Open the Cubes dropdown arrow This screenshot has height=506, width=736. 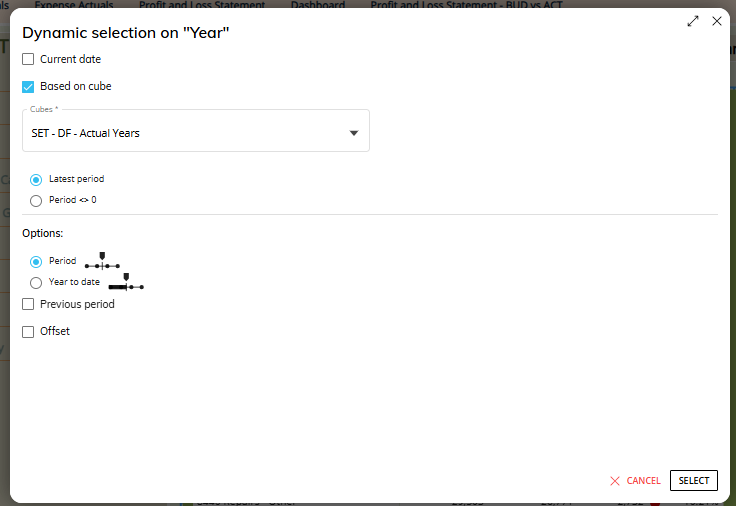pyautogui.click(x=354, y=133)
